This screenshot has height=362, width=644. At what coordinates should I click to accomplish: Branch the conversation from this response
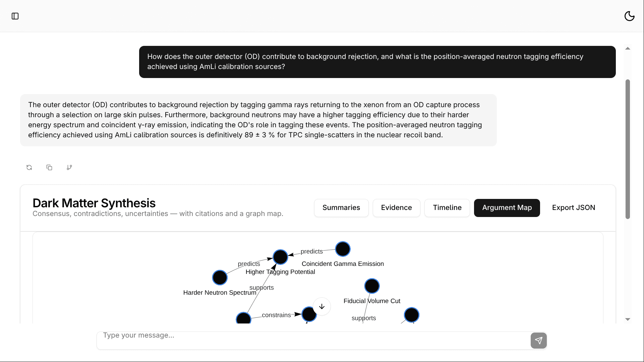69,167
